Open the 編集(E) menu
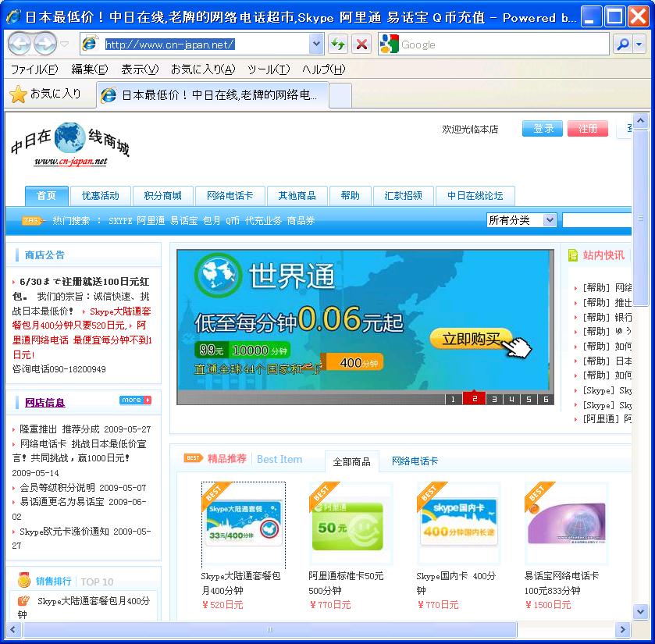 click(x=90, y=69)
